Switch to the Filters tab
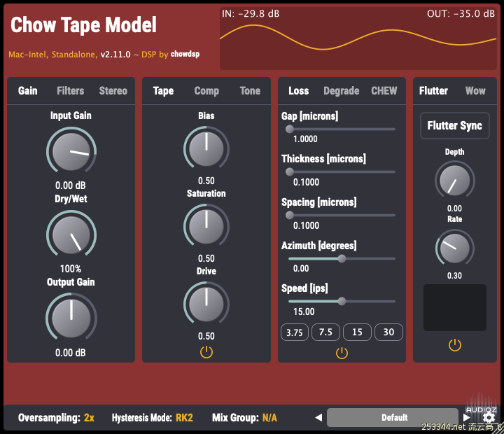504x434 pixels. pos(71,91)
